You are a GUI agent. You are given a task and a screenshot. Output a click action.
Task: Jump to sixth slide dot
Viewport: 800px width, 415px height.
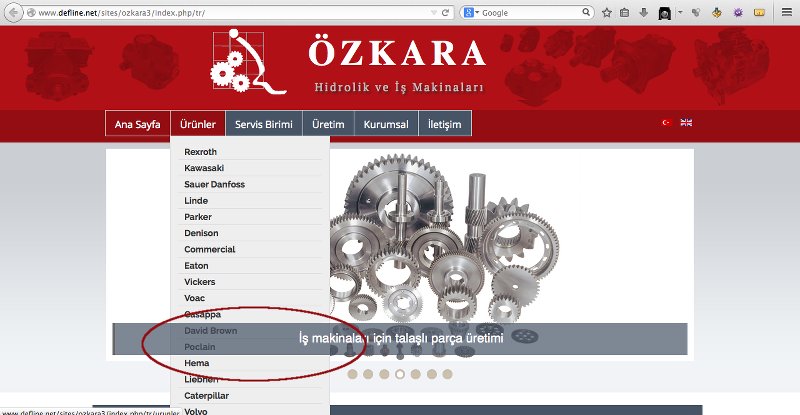(x=432, y=374)
